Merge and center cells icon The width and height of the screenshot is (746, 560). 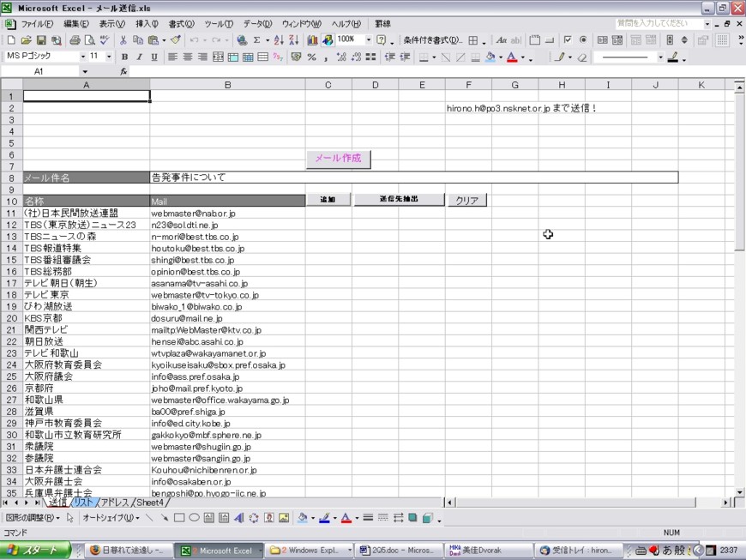(218, 57)
